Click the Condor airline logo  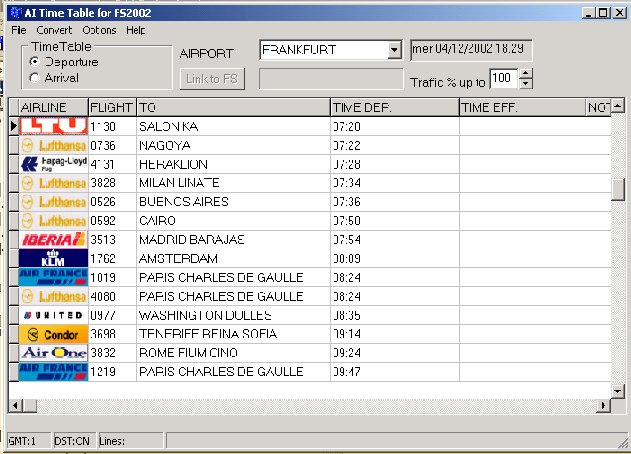coord(54,334)
